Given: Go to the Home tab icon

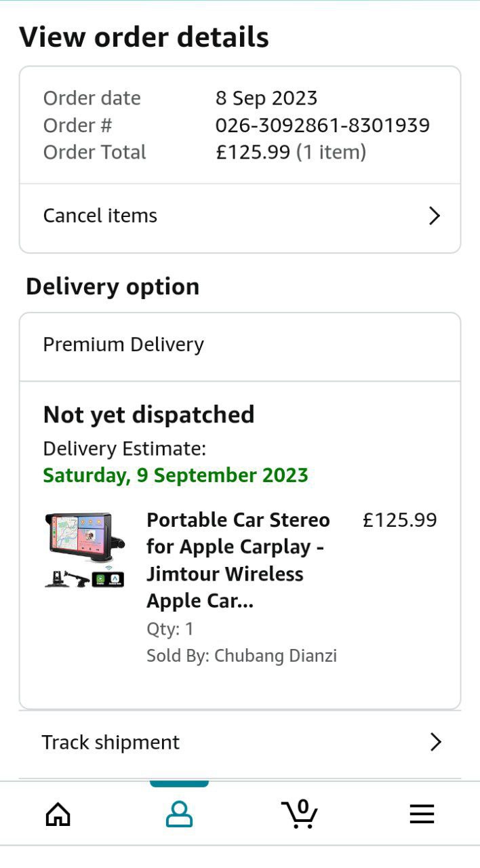Looking at the screenshot, I should pyautogui.click(x=58, y=814).
